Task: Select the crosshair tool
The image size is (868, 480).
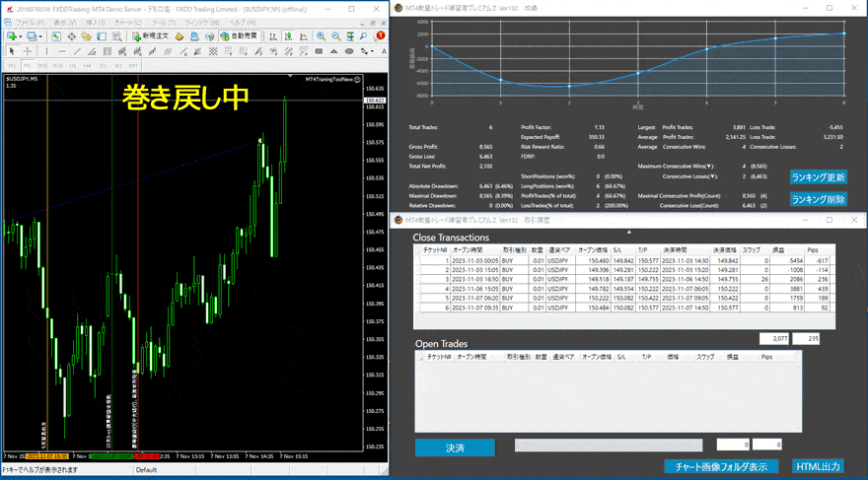Action: click(x=28, y=51)
